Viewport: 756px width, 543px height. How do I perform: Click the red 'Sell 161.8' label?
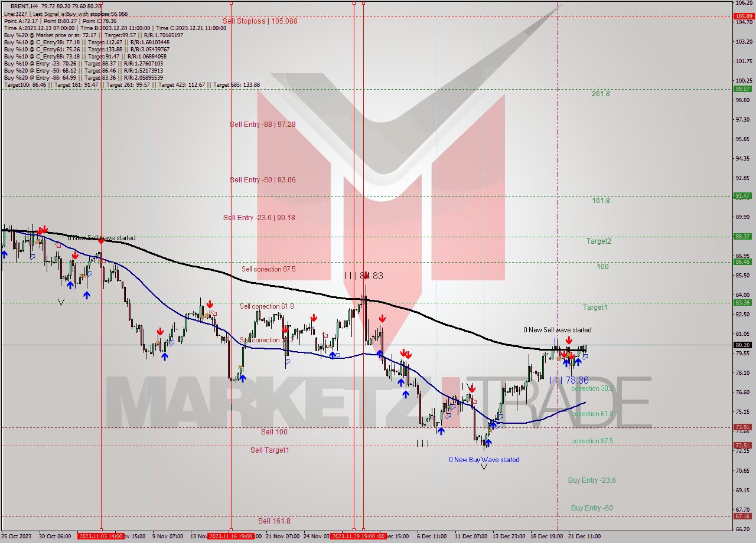click(x=274, y=521)
